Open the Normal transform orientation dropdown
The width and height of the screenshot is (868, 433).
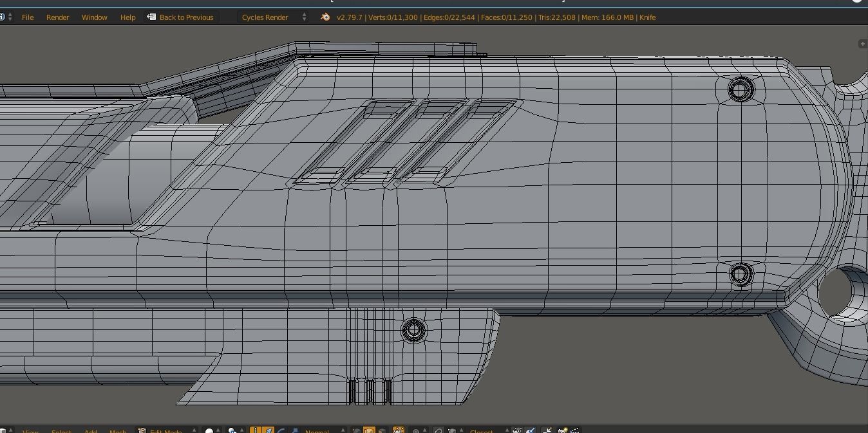click(x=323, y=430)
